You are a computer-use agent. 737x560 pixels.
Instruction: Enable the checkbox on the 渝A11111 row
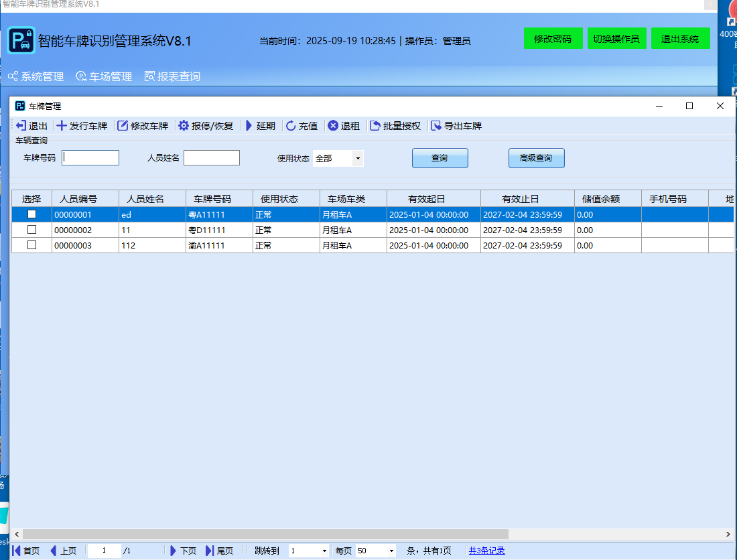31,245
